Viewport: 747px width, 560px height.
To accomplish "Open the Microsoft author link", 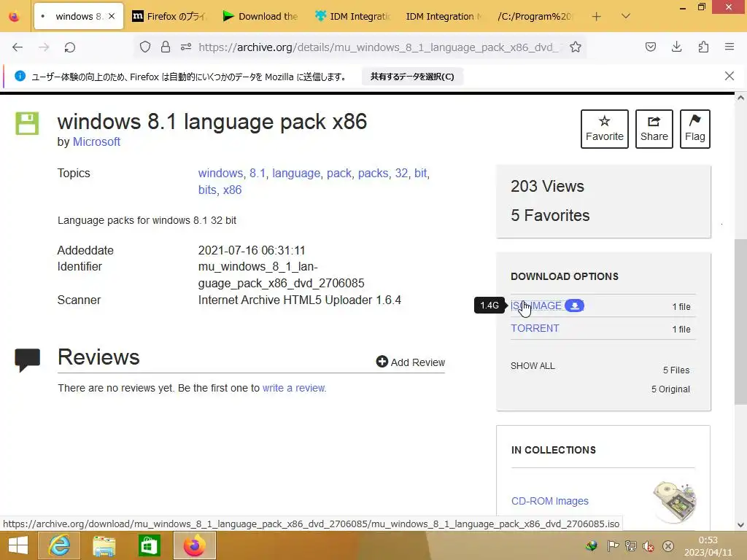I will (x=96, y=142).
